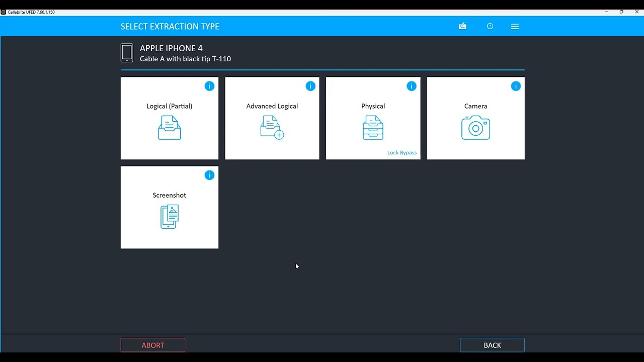Click the Physical file cabinet icon
This screenshot has height=362, width=644.
(373, 128)
